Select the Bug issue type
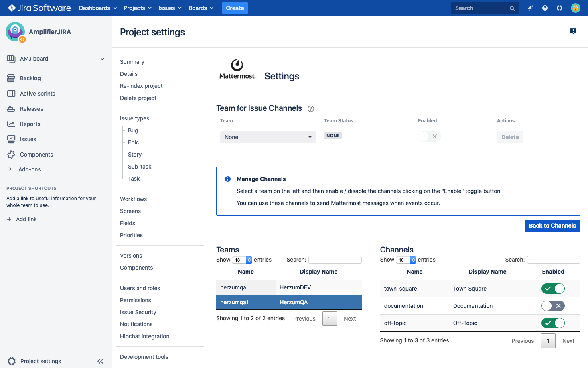This screenshot has height=368, width=588. (133, 130)
